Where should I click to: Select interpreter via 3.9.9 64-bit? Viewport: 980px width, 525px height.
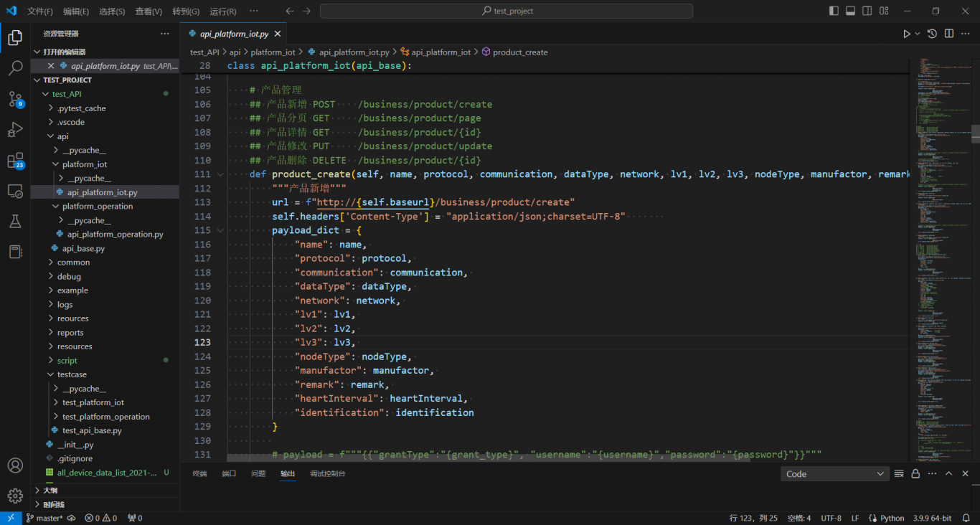933,518
